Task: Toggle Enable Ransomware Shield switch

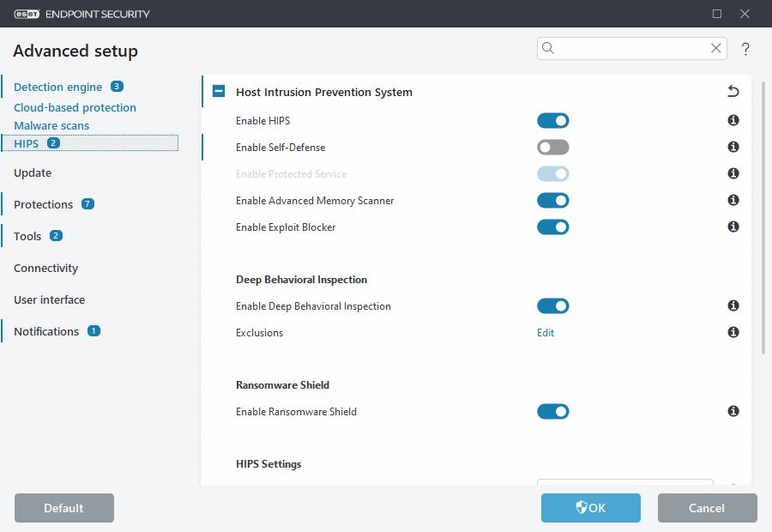Action: [x=553, y=411]
